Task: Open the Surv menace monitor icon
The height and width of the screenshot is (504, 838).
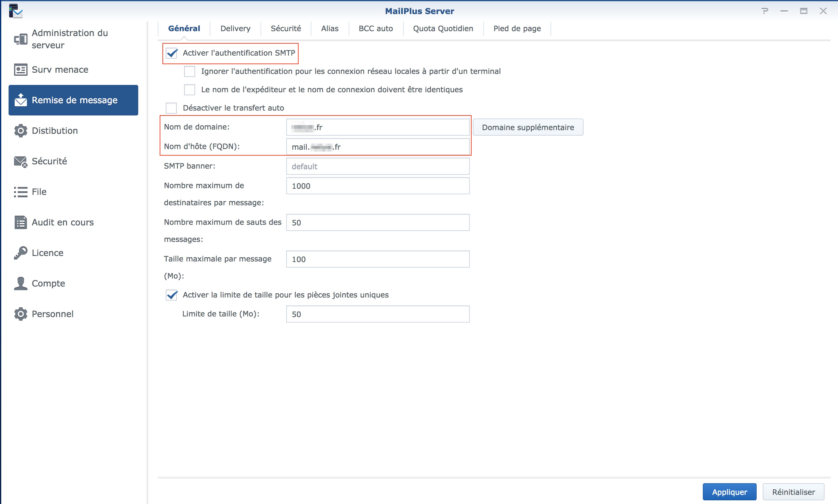Action: [20, 70]
